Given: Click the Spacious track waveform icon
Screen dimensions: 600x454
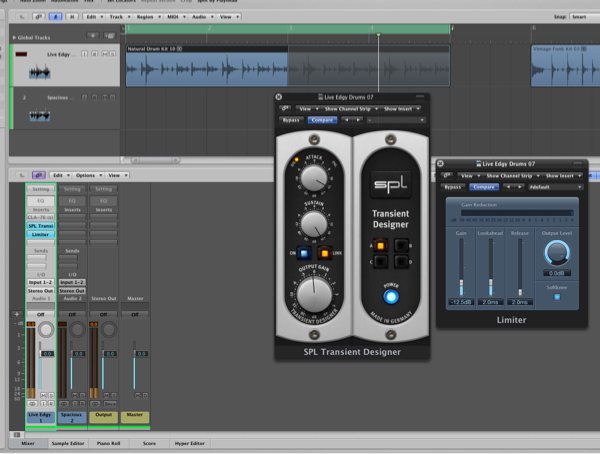Looking at the screenshot, I should (x=40, y=115).
